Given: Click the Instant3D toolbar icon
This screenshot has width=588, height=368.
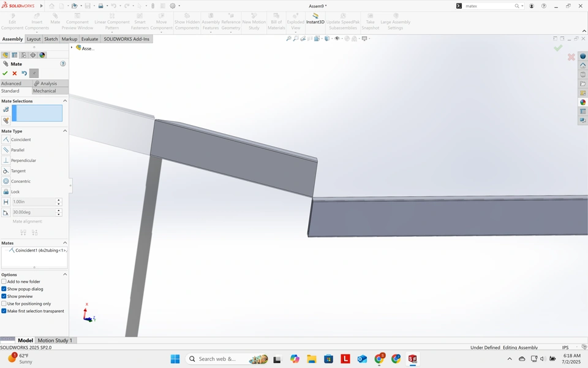Looking at the screenshot, I should tap(315, 18).
